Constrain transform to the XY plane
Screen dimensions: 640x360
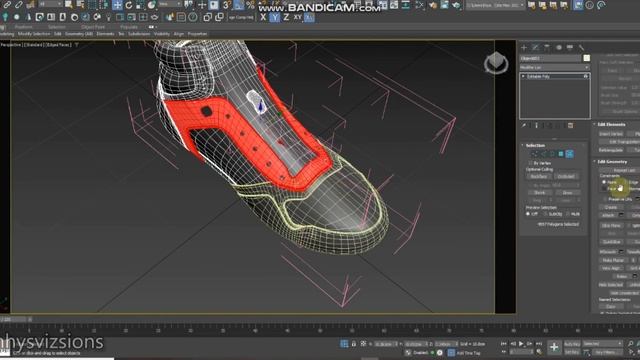pyautogui.click(x=297, y=18)
